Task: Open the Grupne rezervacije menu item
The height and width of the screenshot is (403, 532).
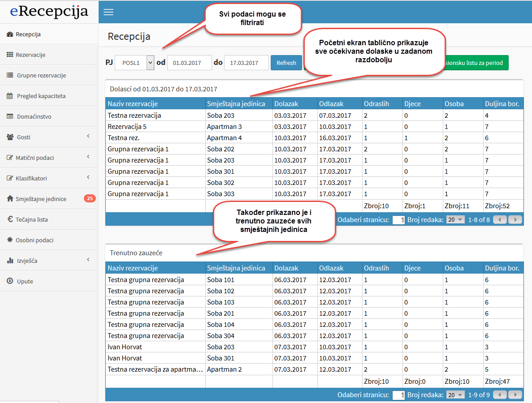Action: pyautogui.click(x=49, y=75)
